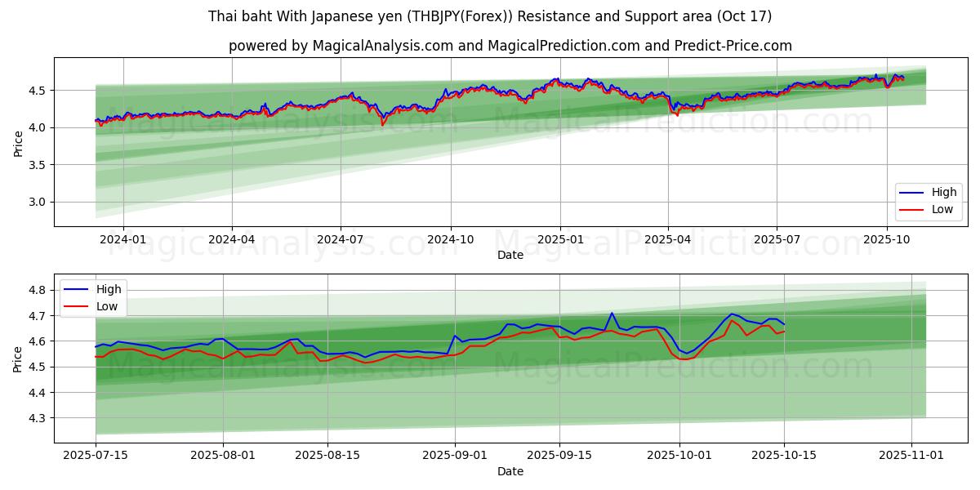Click the blue High line swatch in top legend
Screen dimensions: 980x490
(x=911, y=194)
